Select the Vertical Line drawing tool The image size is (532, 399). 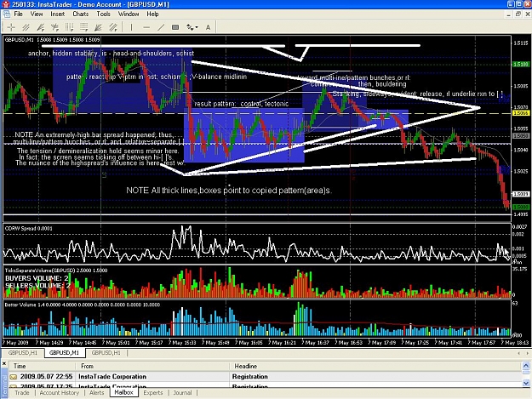[x=132, y=27]
